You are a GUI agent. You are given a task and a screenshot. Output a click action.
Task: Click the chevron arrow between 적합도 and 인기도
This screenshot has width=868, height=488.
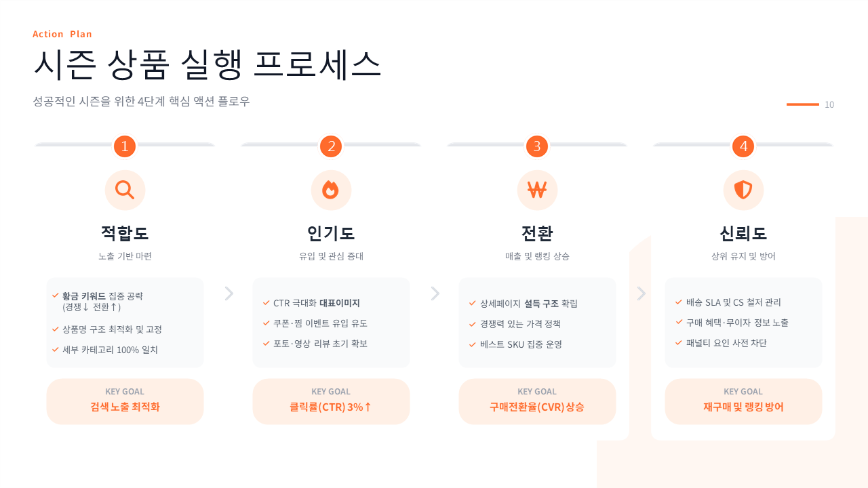tap(229, 293)
